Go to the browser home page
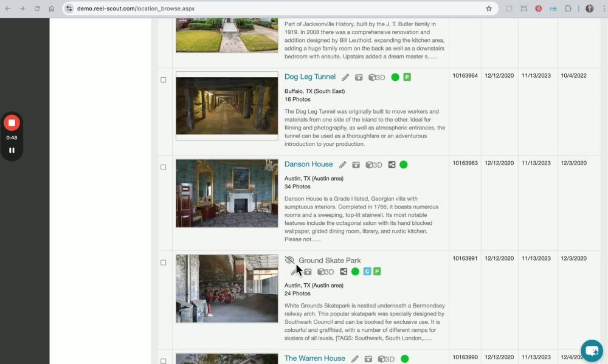608x364 pixels. pyautogui.click(x=52, y=9)
